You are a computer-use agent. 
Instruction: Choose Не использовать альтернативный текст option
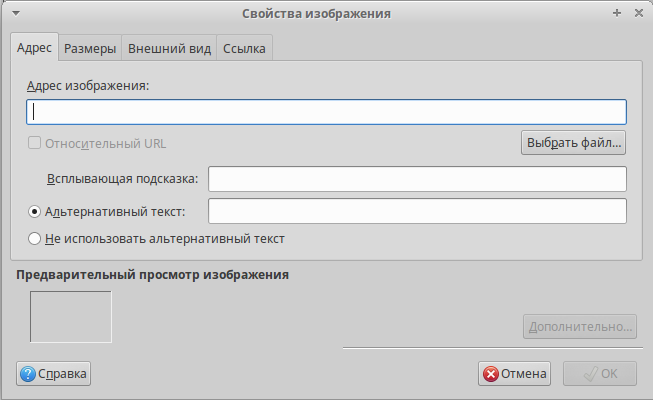(x=35, y=239)
